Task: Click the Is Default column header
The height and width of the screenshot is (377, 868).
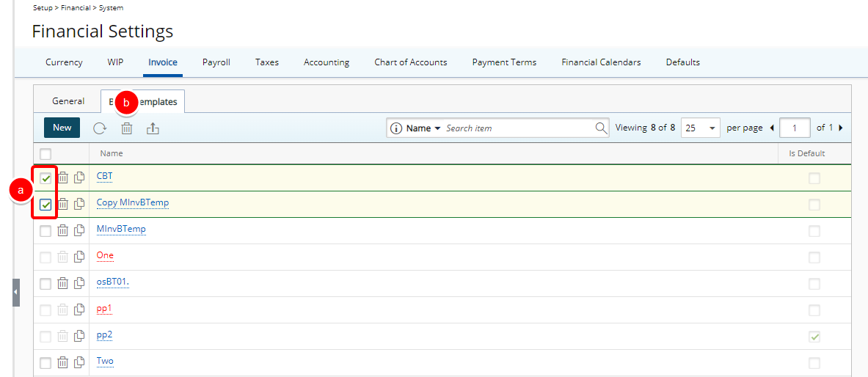Action: (x=807, y=153)
